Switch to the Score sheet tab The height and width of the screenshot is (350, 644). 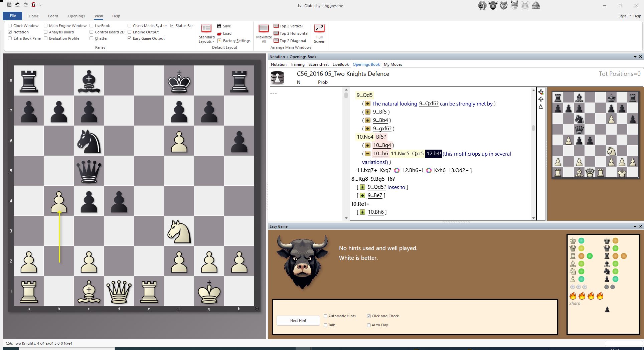pyautogui.click(x=318, y=64)
